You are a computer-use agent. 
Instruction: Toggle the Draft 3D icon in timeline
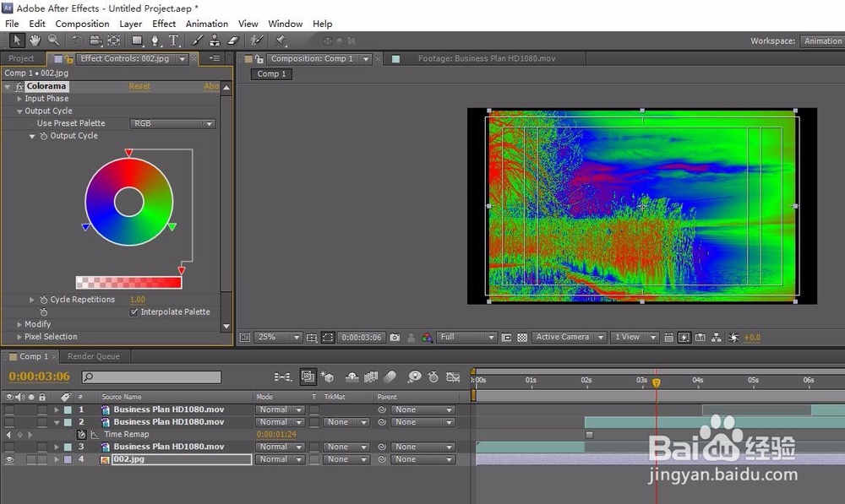coord(327,377)
